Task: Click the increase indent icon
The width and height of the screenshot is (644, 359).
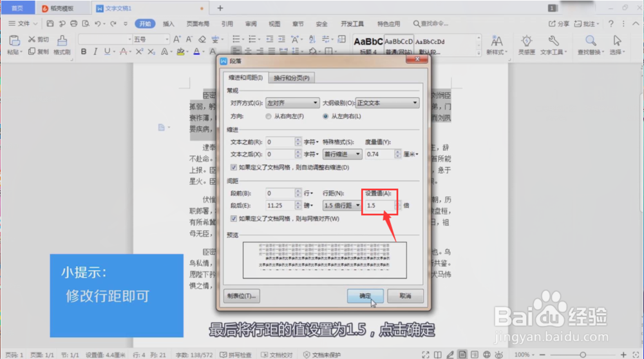Action: point(281,39)
